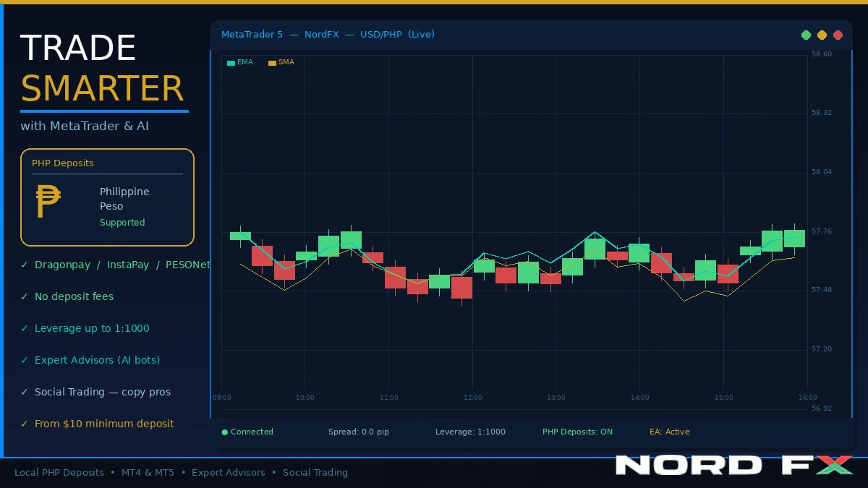Click the green Connected status dot
Viewport: 868px width, 488px height.
click(225, 432)
